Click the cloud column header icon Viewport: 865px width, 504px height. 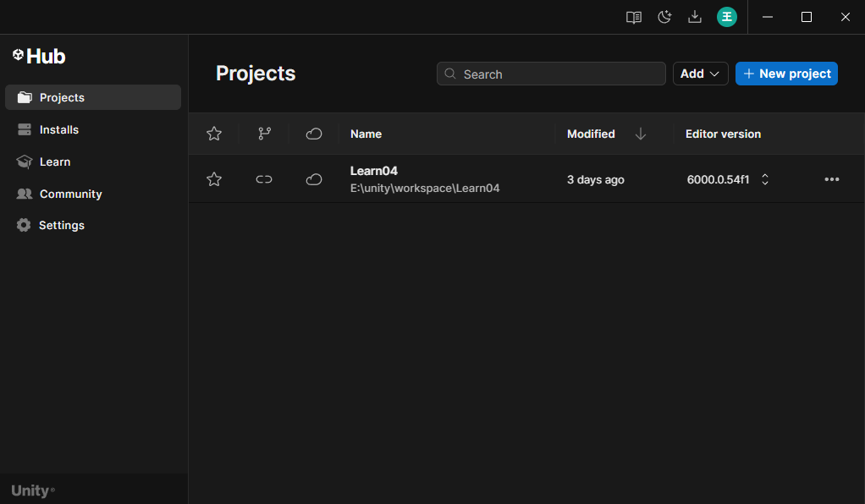(x=314, y=134)
